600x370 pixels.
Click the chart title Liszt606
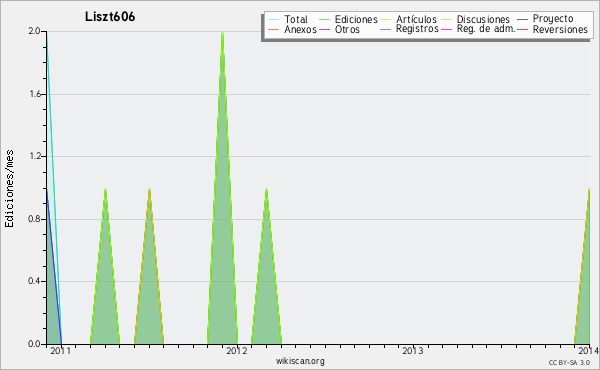pos(110,17)
